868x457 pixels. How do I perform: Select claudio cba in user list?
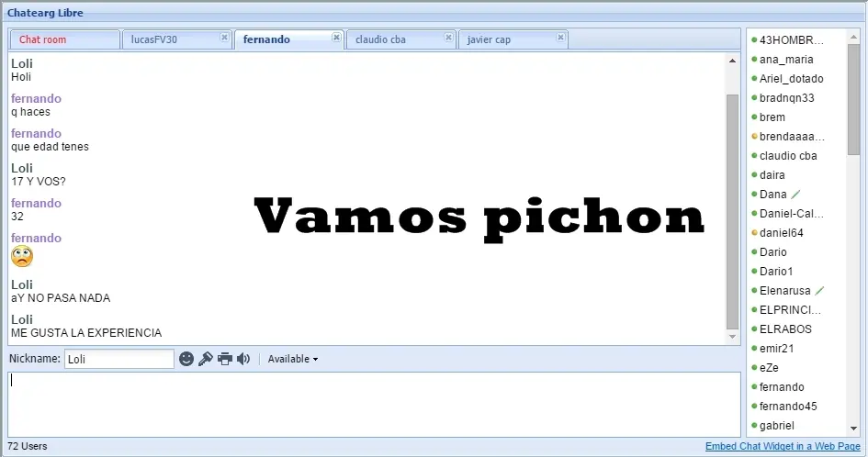click(x=788, y=155)
